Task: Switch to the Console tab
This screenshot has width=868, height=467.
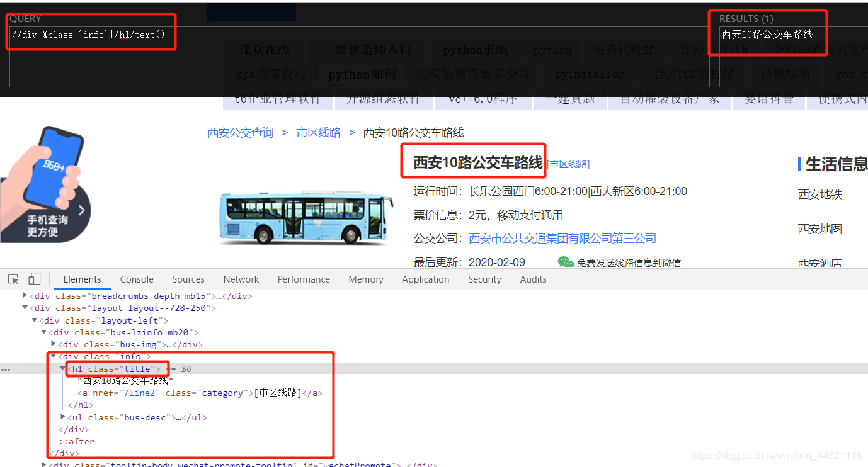Action: click(x=137, y=279)
